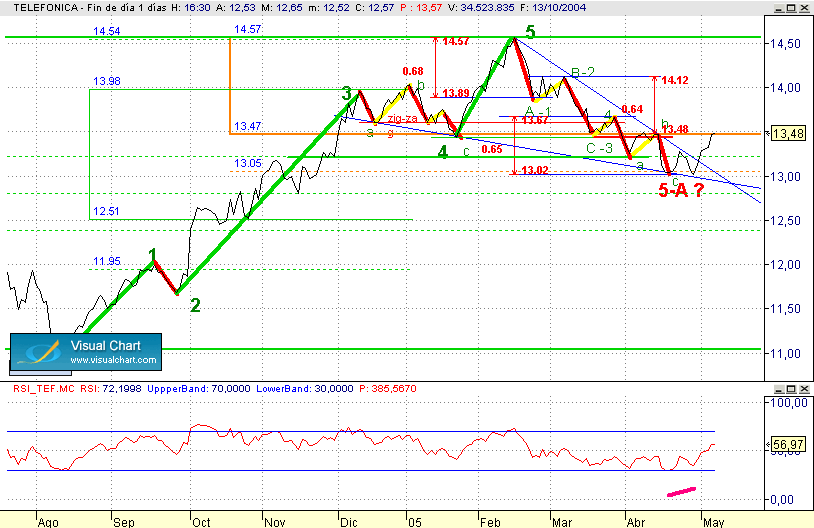
Task: Click the 'A: 12,53' opening value
Action: click(x=236, y=8)
